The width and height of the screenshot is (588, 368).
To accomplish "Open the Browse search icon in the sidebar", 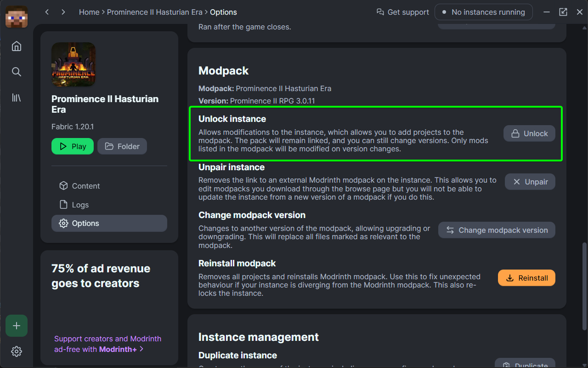I will click(17, 72).
